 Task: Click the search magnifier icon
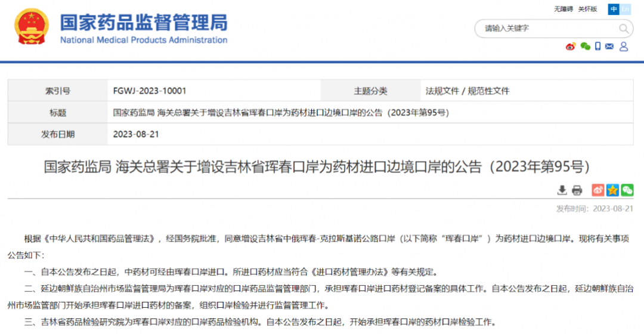click(624, 29)
